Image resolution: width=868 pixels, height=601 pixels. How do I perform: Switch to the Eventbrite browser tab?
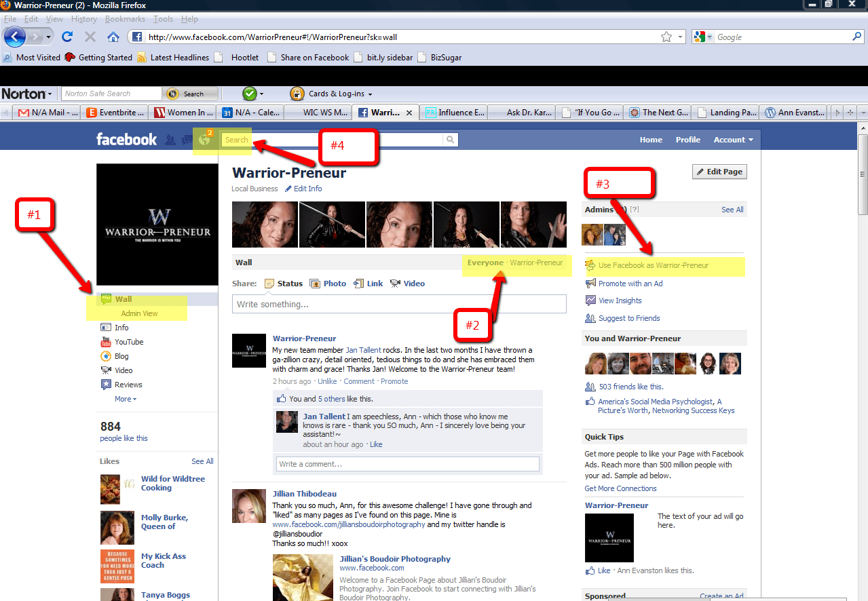click(x=113, y=112)
